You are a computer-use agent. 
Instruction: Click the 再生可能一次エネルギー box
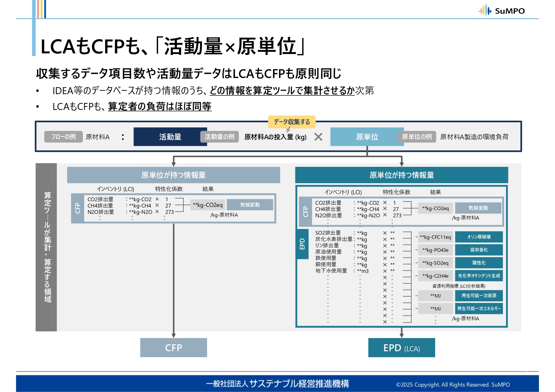(479, 309)
